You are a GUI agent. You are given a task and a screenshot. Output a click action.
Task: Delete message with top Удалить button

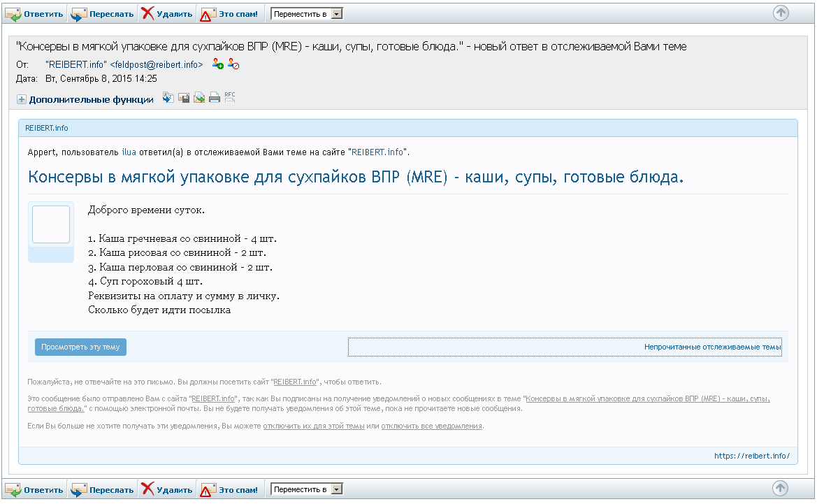(166, 14)
